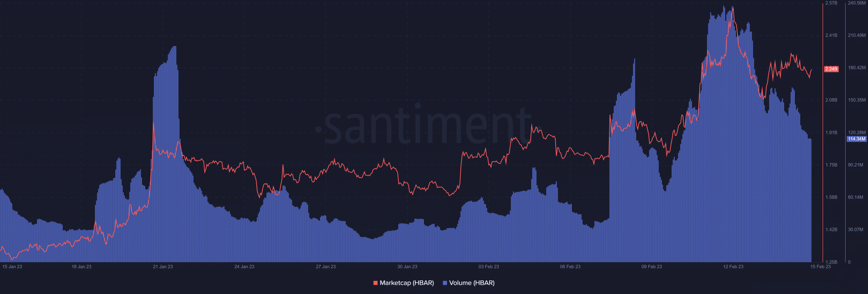Click the 240.56M volume axis value

click(857, 3)
